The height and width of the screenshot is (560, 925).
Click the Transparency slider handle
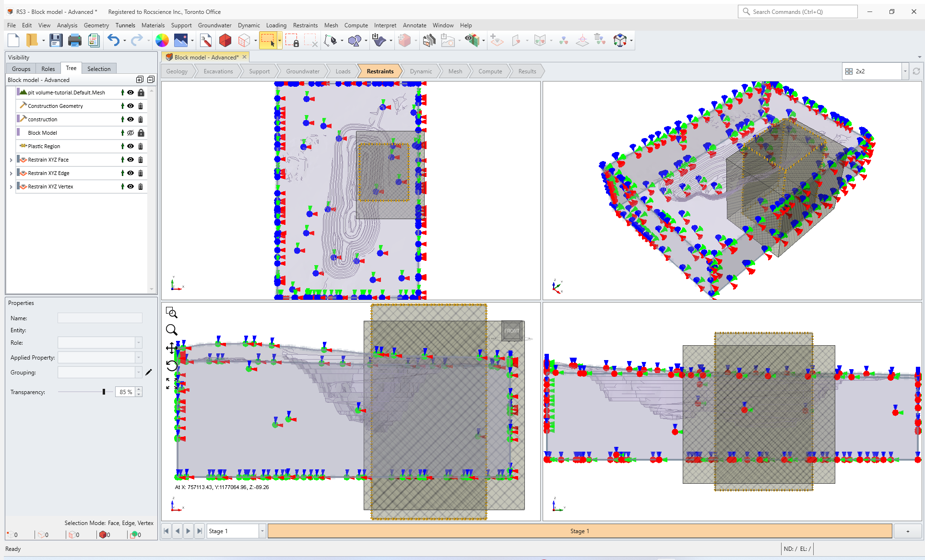104,392
